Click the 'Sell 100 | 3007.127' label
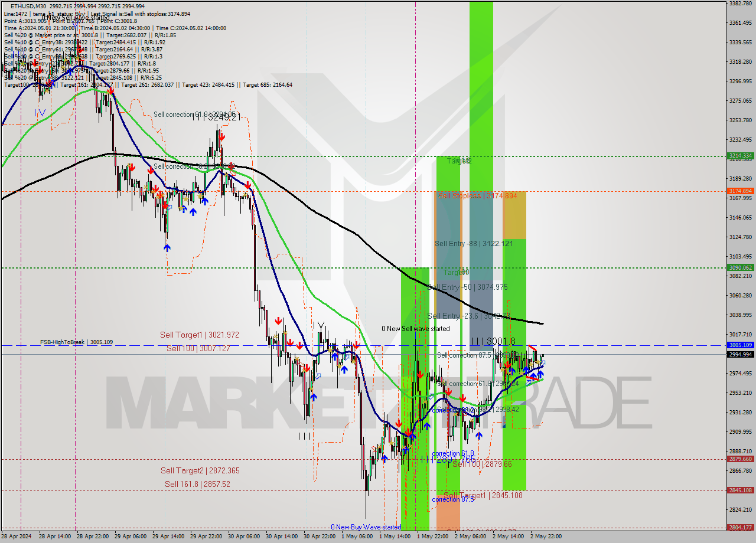The height and width of the screenshot is (543, 756). tap(198, 349)
